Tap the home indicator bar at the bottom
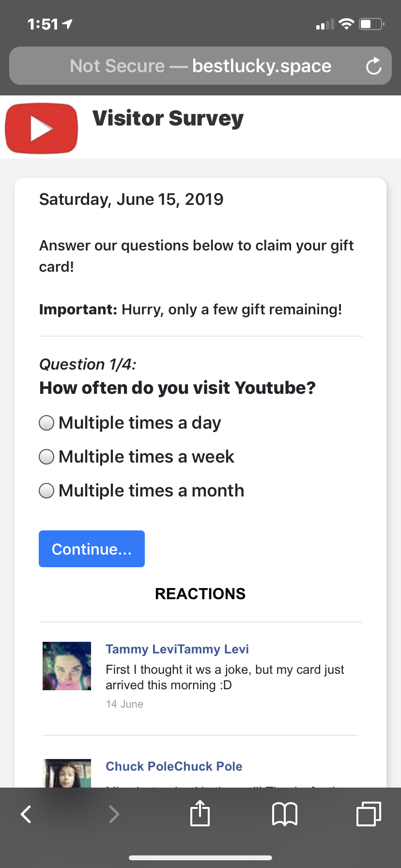 [x=200, y=858]
